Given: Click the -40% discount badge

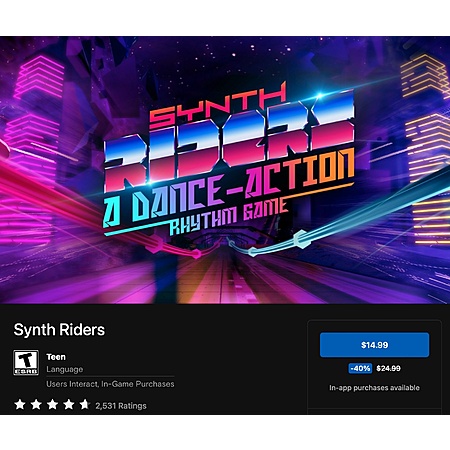Looking at the screenshot, I should tap(360, 368).
